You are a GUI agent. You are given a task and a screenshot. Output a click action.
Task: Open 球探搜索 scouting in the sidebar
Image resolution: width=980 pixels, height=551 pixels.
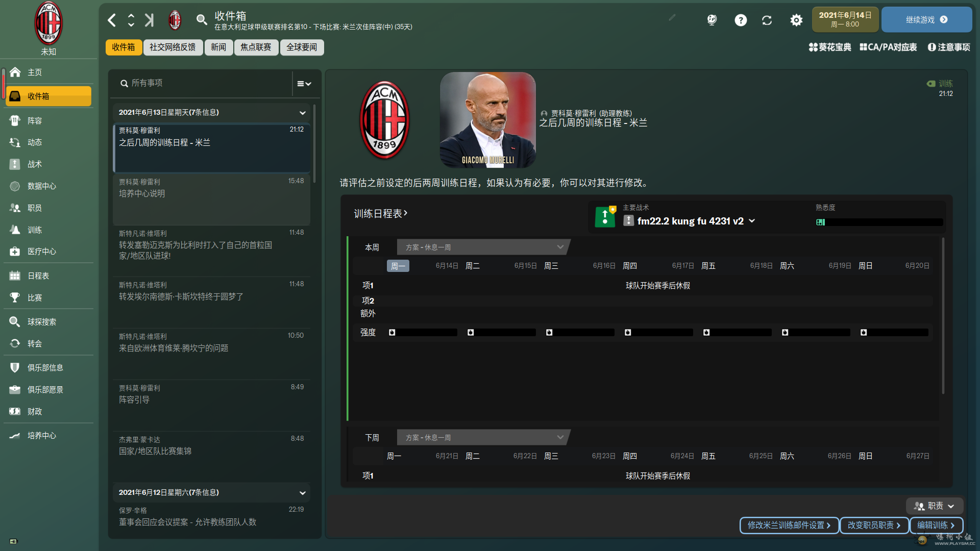click(x=48, y=322)
